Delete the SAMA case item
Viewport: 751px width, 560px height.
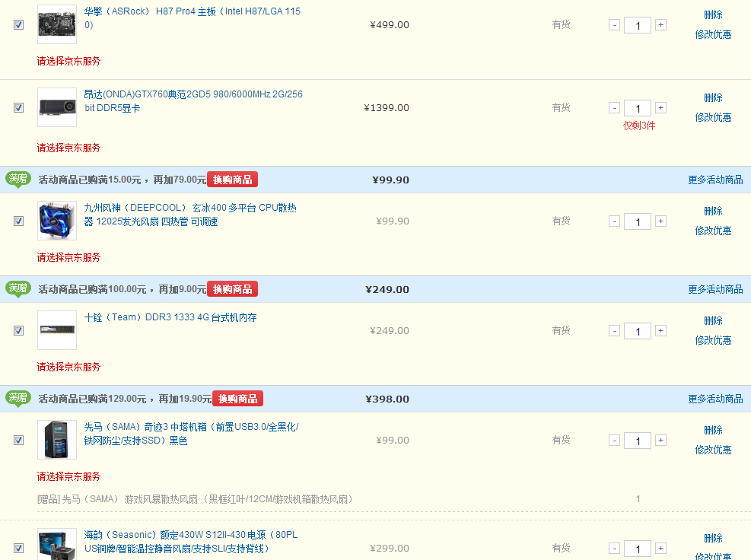pyautogui.click(x=713, y=430)
